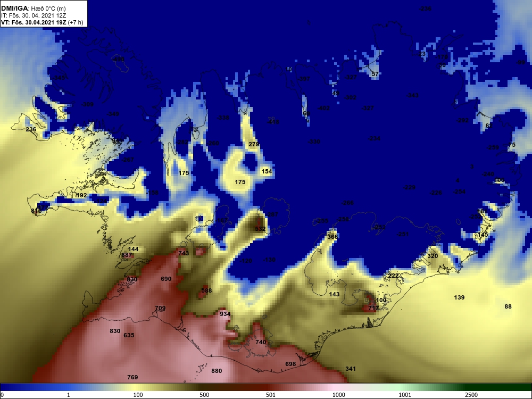Click the map value 192
The image size is (532, 399).
(x=81, y=195)
